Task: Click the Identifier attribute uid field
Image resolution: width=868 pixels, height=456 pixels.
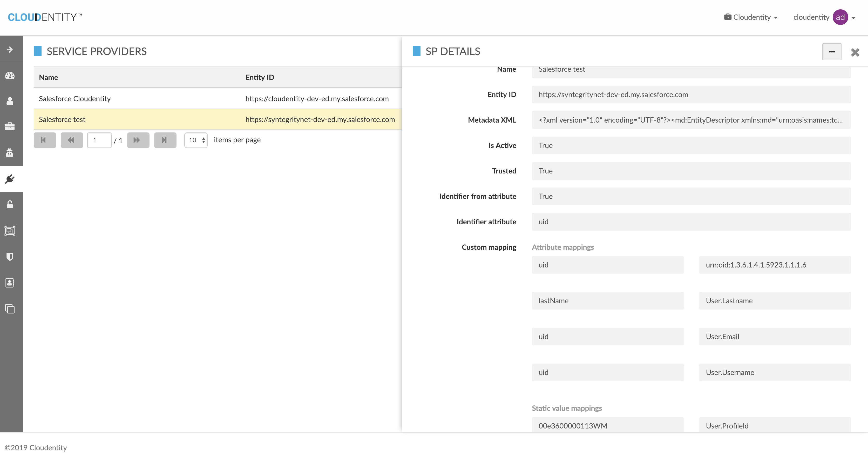Action: tap(691, 222)
